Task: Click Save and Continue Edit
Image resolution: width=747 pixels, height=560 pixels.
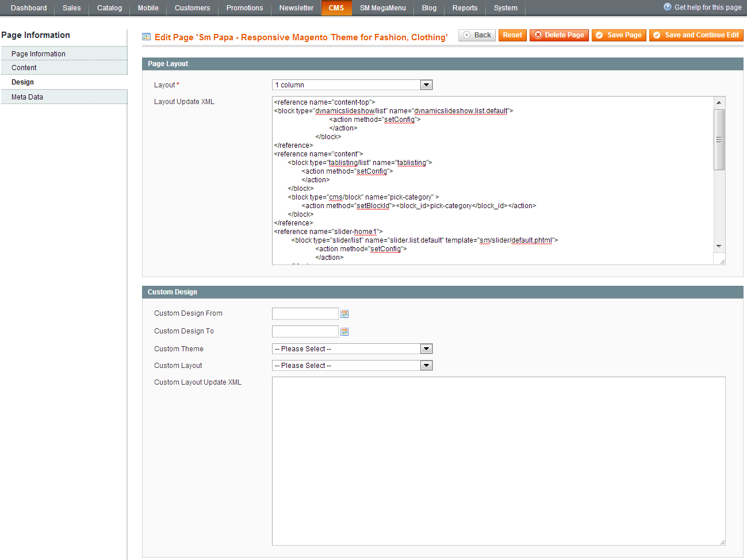Action: click(696, 35)
